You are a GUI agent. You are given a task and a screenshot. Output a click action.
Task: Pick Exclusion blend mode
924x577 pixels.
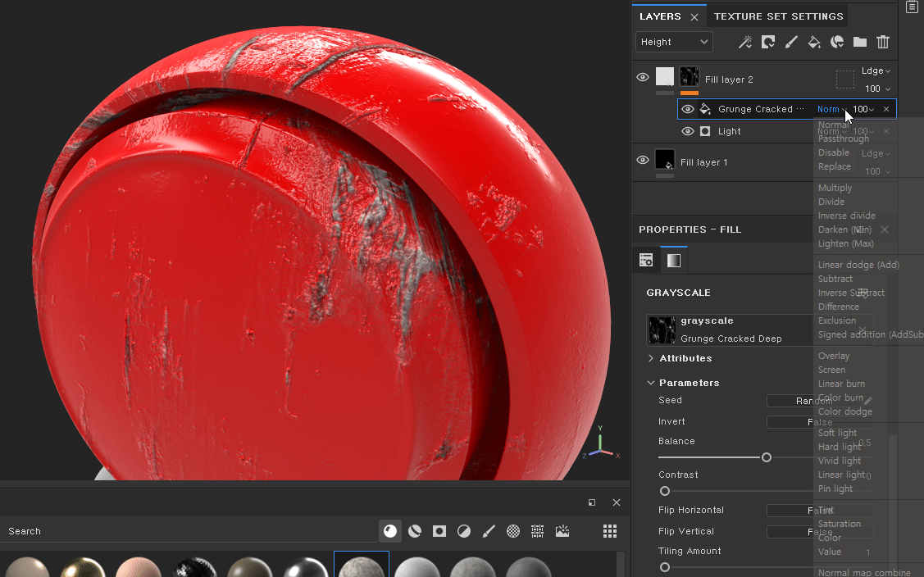click(837, 320)
